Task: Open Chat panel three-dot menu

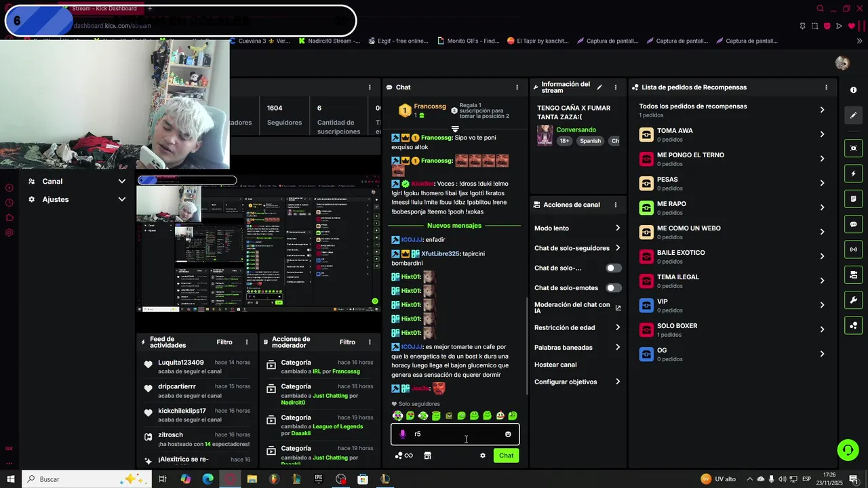Action: 517,87
